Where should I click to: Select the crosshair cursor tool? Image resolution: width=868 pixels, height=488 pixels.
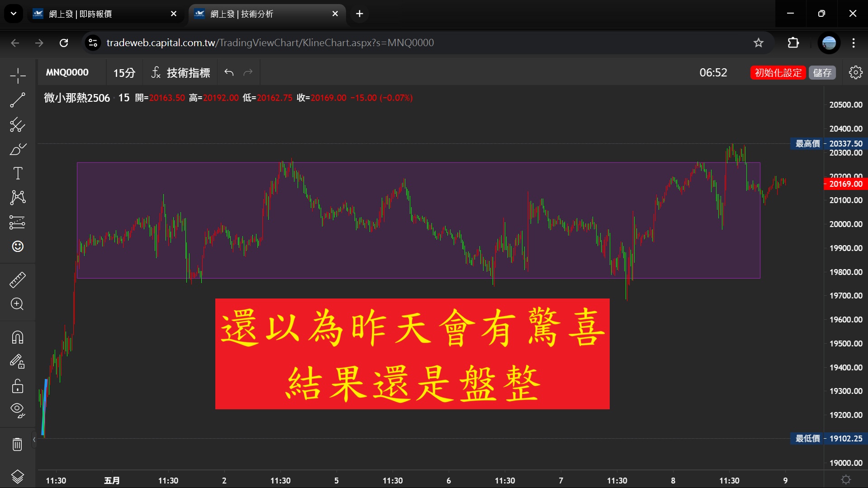tap(18, 76)
